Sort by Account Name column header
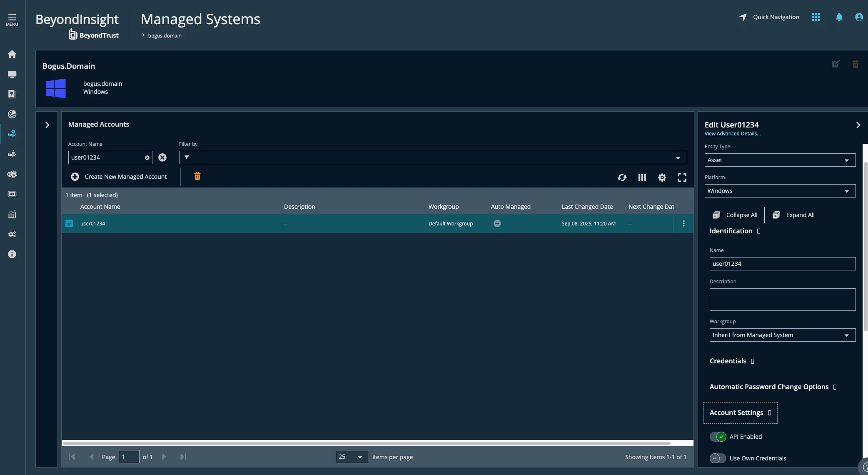Screen dimensions: 868x475 click(100, 207)
